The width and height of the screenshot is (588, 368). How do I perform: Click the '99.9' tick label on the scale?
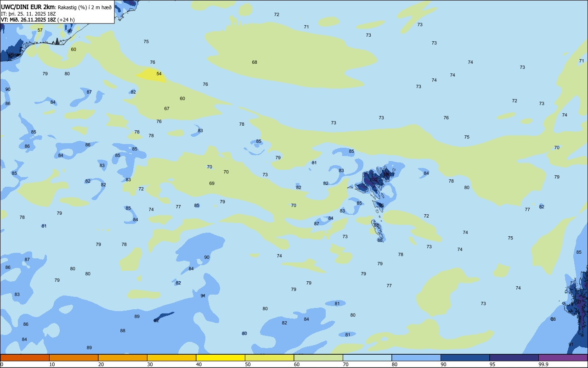543,364
